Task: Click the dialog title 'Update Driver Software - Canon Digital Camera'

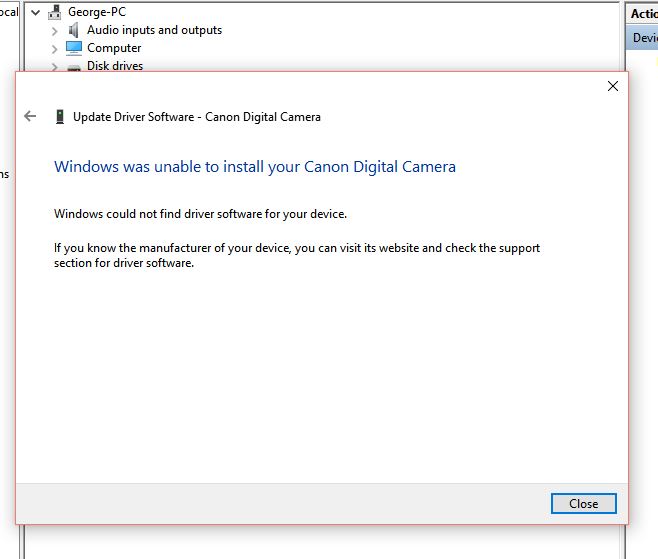Action: tap(197, 117)
